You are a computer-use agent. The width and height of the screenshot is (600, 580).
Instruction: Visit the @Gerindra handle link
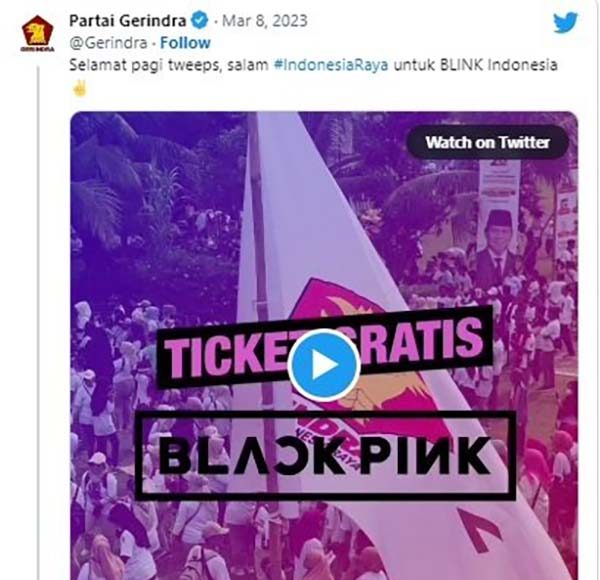[108, 43]
